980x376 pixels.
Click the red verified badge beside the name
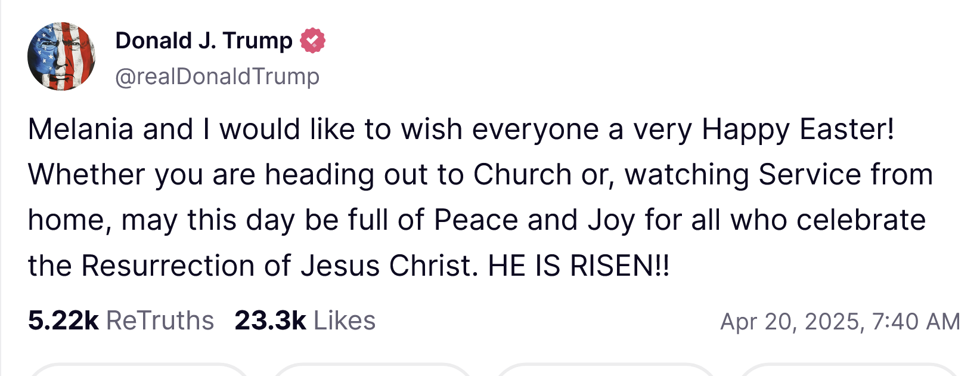coord(312,41)
